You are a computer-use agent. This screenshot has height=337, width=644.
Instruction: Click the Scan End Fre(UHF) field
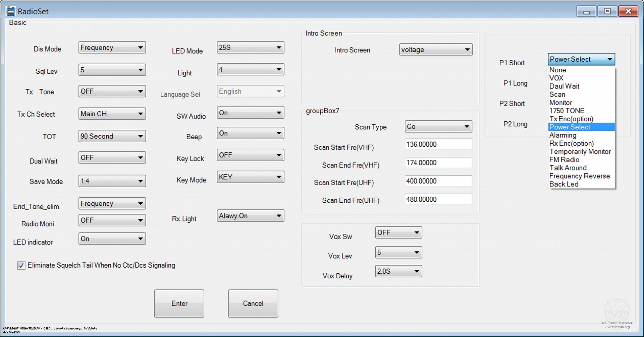pyautogui.click(x=438, y=200)
